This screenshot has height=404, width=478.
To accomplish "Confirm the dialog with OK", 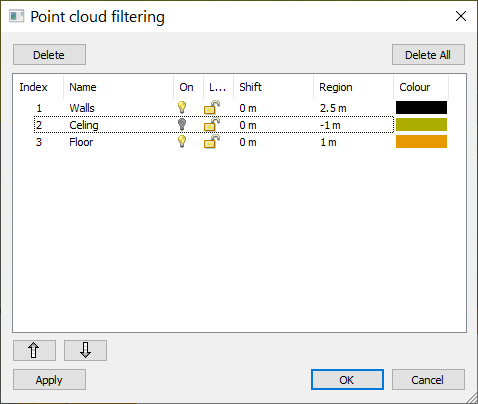I will [x=347, y=380].
